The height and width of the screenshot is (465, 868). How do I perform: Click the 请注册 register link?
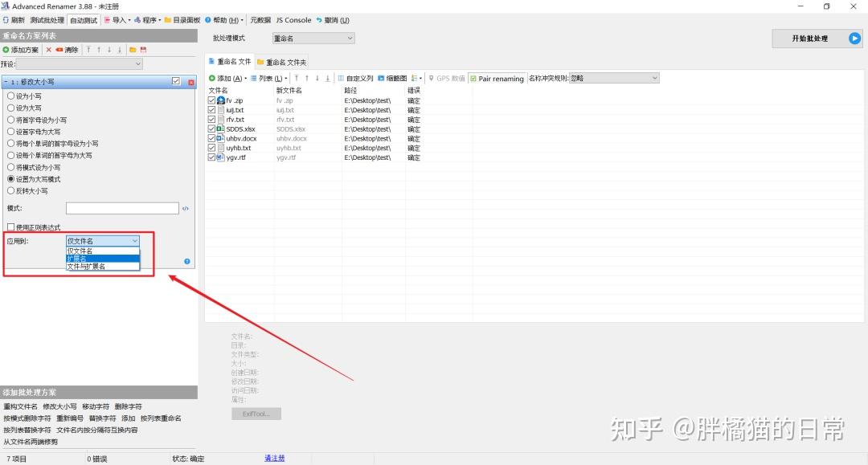click(x=275, y=459)
